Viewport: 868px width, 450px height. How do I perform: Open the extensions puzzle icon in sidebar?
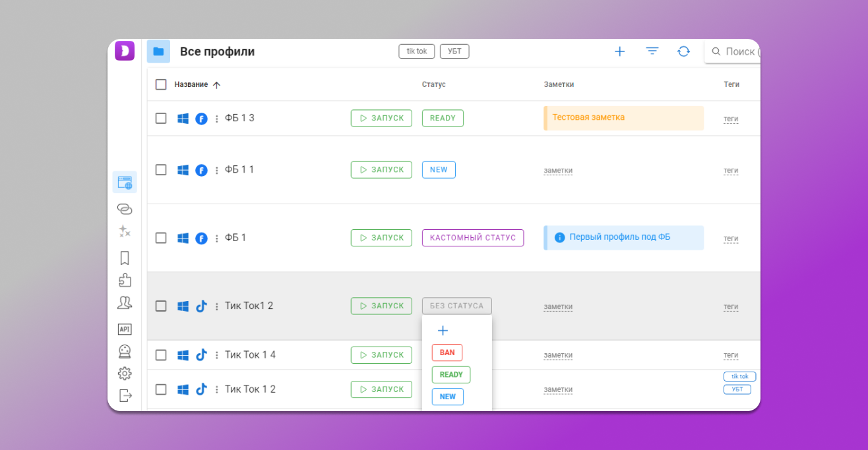pos(125,280)
